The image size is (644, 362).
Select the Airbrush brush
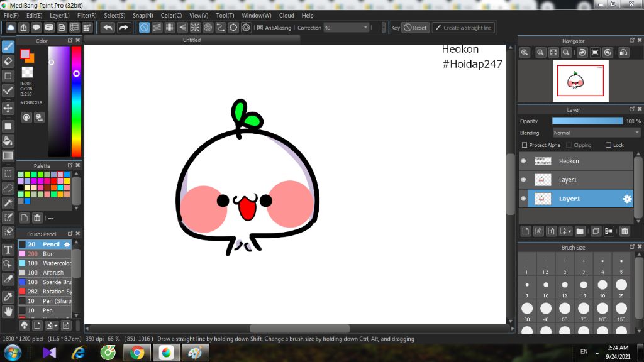click(45, 273)
